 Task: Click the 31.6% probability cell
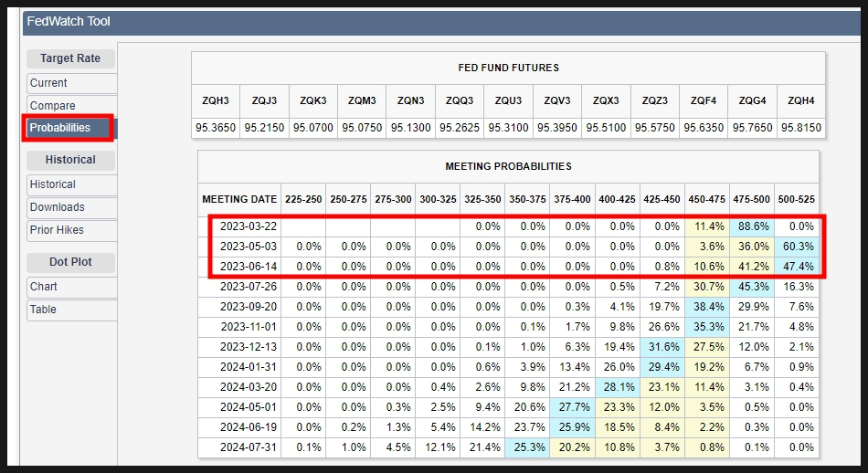pyautogui.click(x=662, y=347)
